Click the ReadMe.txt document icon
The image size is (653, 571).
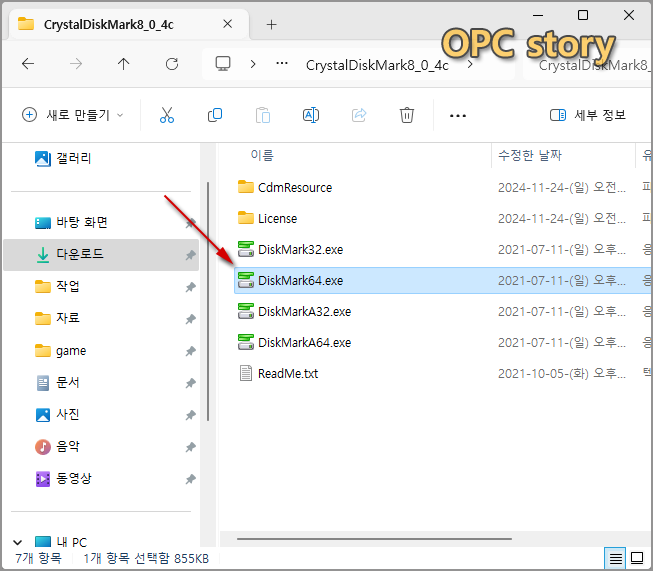pos(246,373)
